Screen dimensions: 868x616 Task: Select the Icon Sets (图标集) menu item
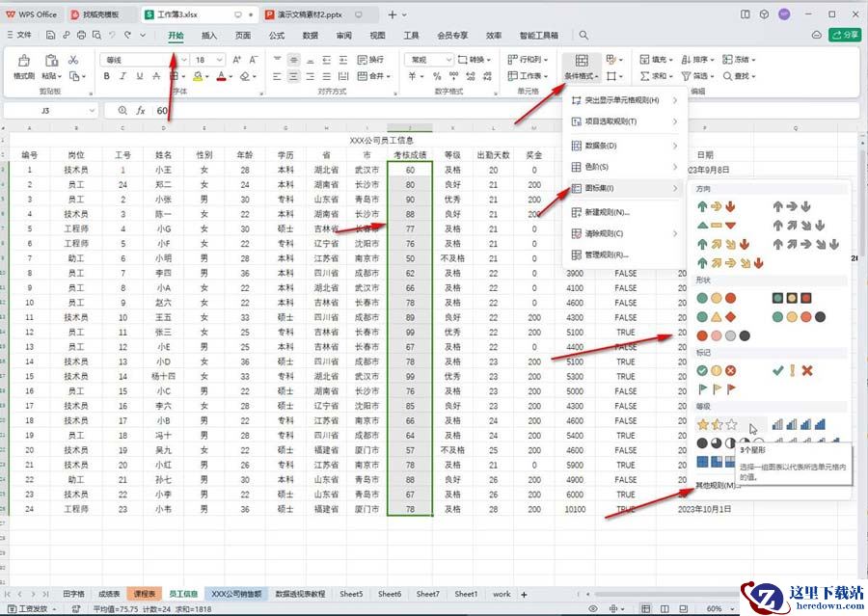(x=624, y=188)
